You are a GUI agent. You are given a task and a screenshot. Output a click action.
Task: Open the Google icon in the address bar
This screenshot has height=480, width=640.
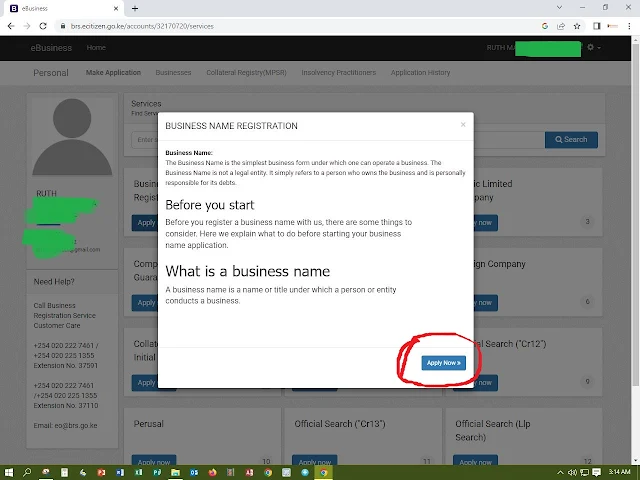tap(545, 26)
